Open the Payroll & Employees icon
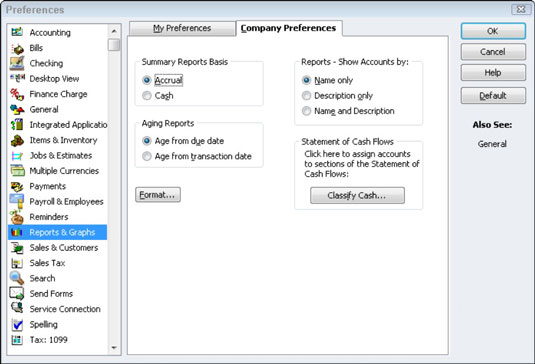 click(17, 202)
